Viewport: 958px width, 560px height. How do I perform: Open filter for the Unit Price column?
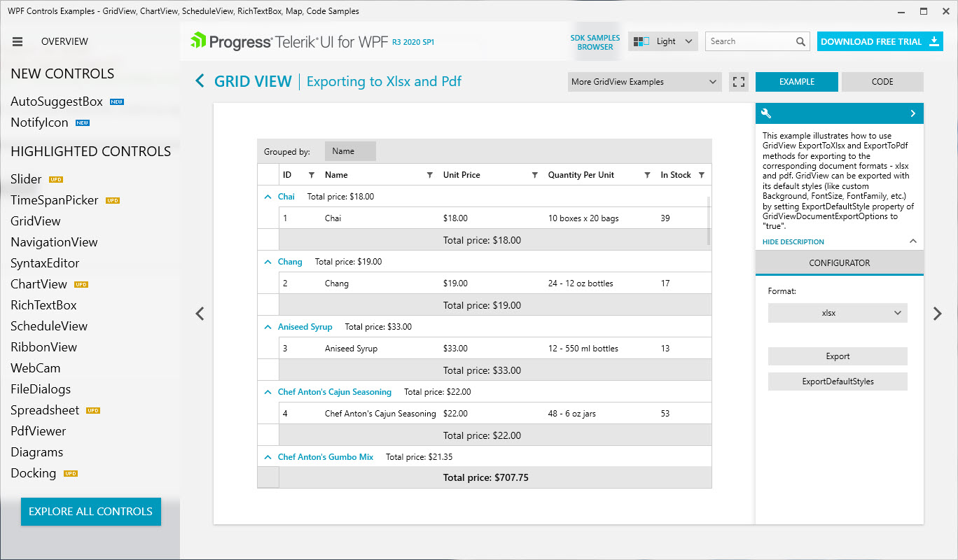(535, 175)
